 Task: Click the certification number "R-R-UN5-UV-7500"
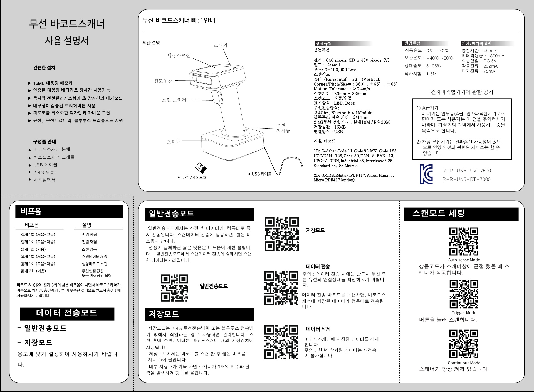[467, 171]
